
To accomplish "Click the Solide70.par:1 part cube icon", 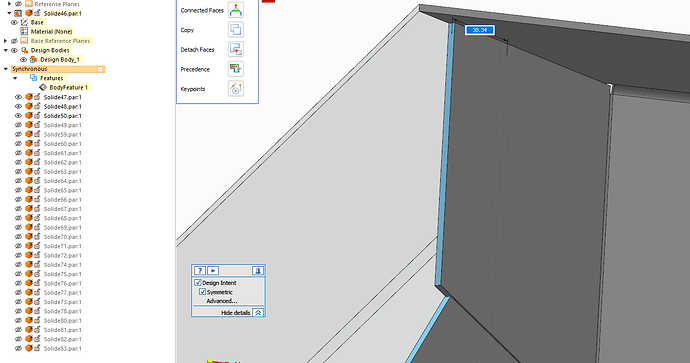I will 29,237.
